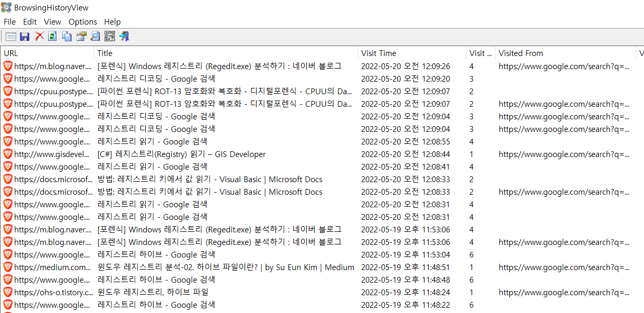Click visit count 6 in 11:48:48 row
Image resolution: width=644 pixels, height=313 pixels.
(471, 280)
